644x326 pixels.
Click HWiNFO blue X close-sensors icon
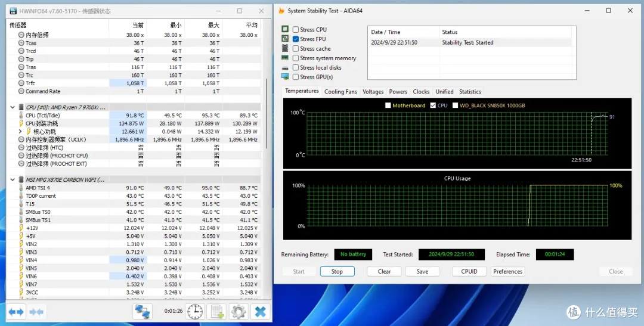point(261,312)
